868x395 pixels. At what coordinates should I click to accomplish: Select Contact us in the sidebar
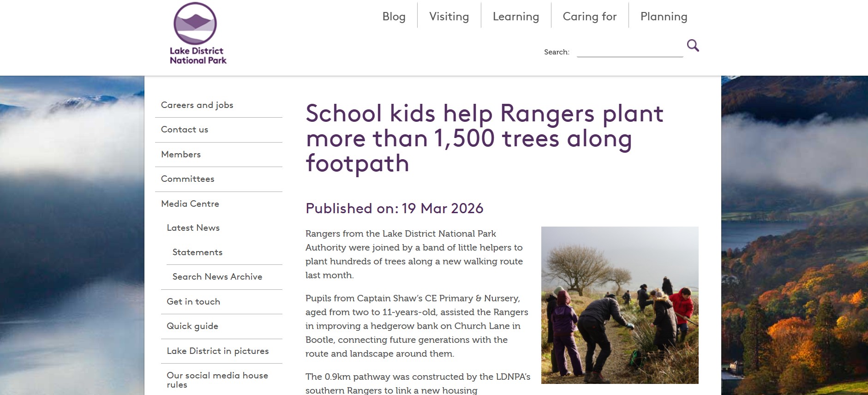(185, 130)
